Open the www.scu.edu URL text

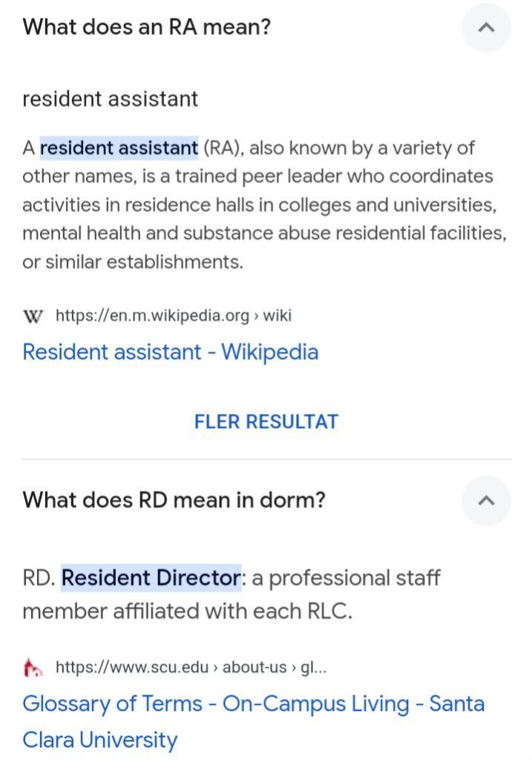point(132,667)
